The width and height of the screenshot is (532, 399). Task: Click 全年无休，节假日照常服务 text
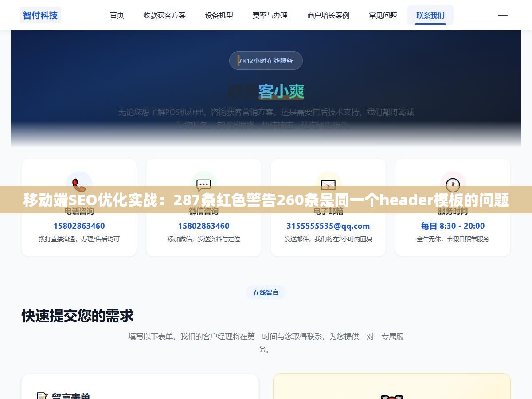(453, 239)
